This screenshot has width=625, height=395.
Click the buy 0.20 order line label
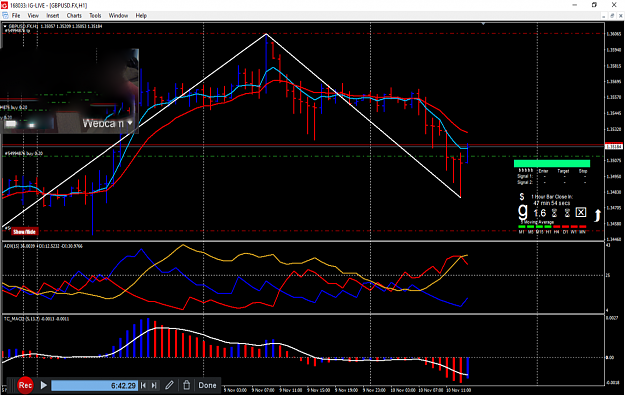pos(24,153)
